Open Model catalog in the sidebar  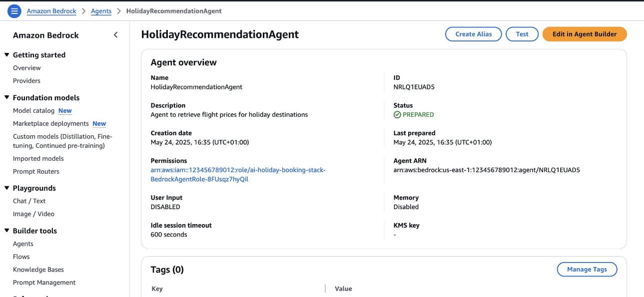33,111
